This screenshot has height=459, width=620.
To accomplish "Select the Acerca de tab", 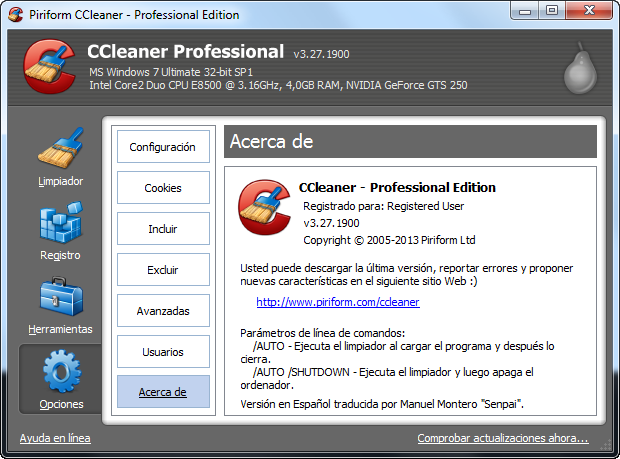I will [163, 392].
